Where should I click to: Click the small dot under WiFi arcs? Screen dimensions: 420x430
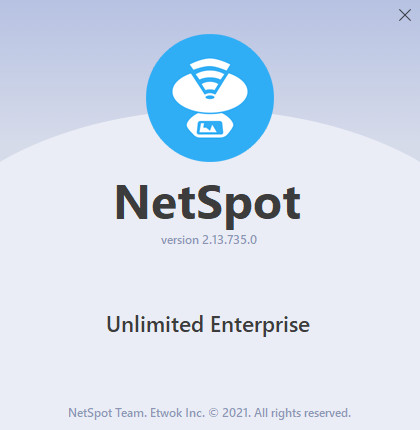point(210,97)
